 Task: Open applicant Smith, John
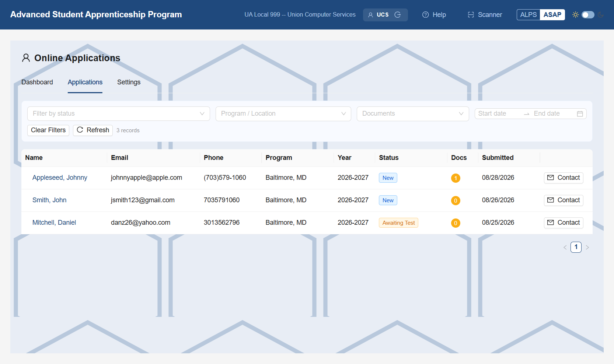[x=49, y=200]
